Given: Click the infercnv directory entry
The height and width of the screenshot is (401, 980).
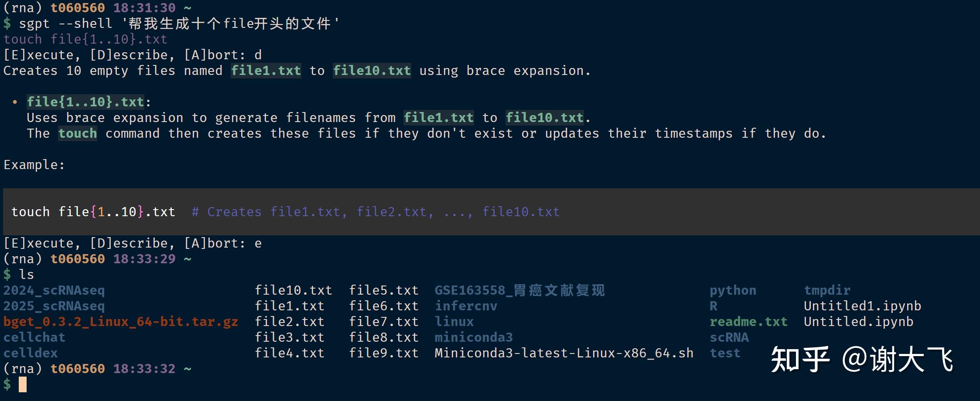Looking at the screenshot, I should (466, 306).
